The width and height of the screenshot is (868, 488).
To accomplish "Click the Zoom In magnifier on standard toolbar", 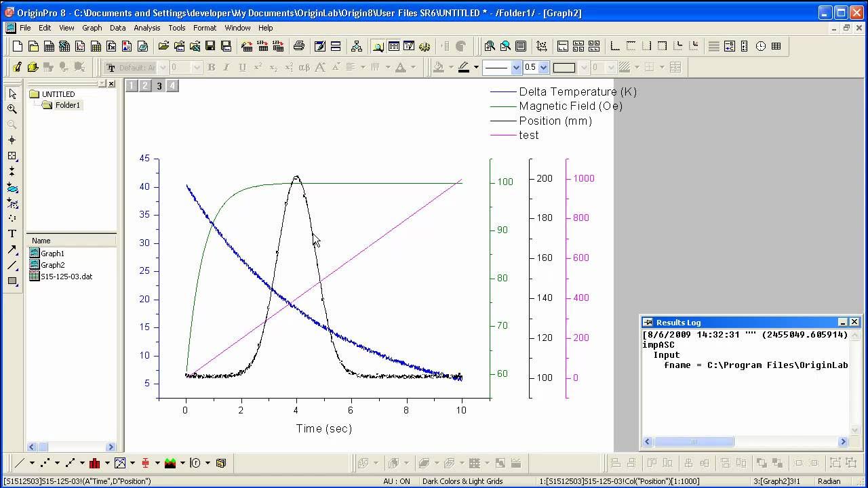I will (489, 46).
